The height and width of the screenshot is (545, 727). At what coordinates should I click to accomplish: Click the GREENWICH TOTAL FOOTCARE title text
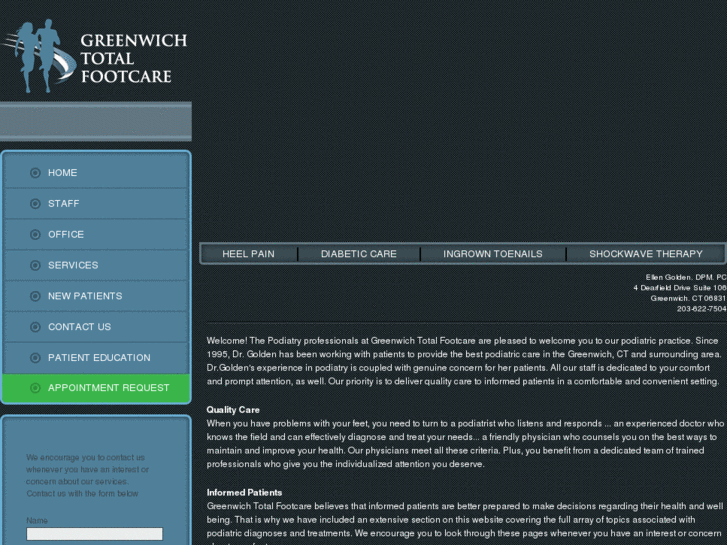tap(134, 58)
